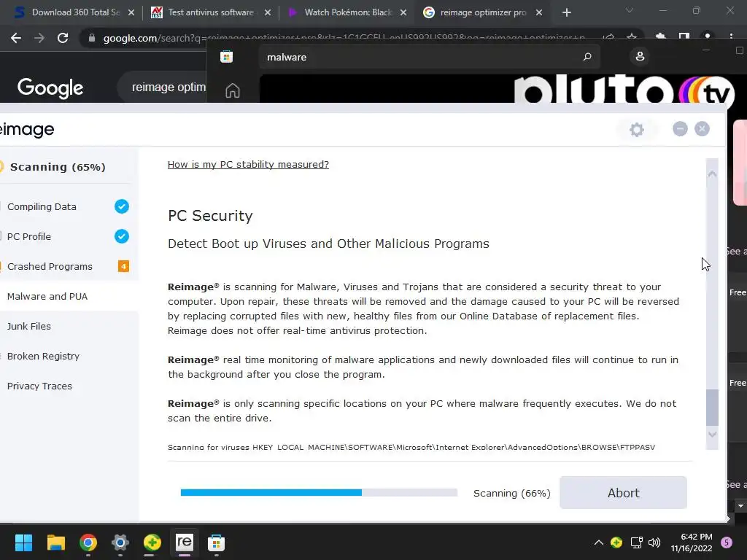Click PC Profile blue checkmark icon
Screen dimensions: 747x560
point(122,236)
